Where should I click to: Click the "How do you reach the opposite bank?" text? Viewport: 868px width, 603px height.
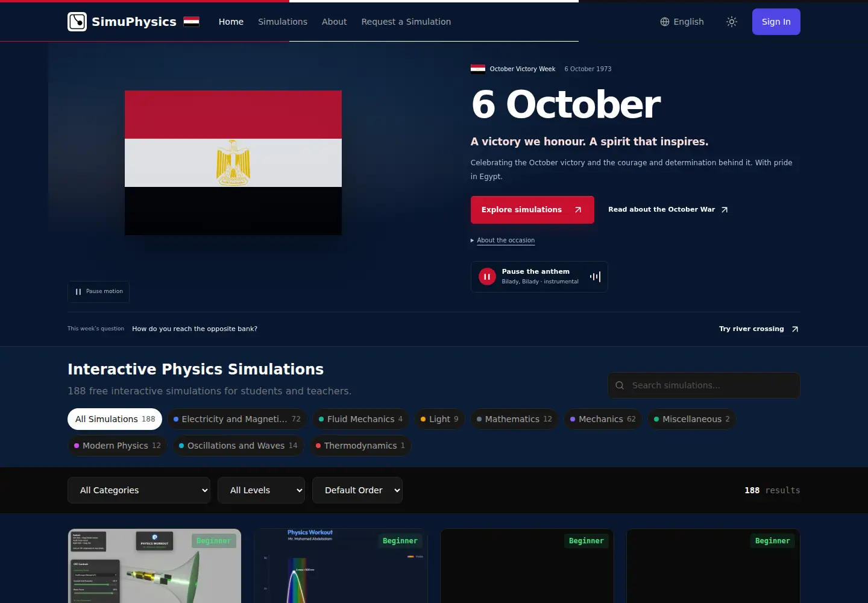click(195, 329)
